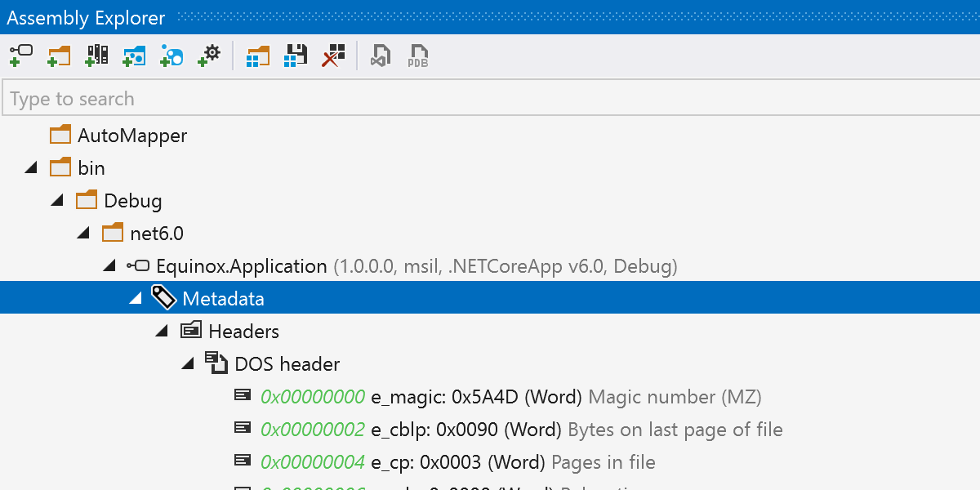Image resolution: width=980 pixels, height=490 pixels.
Task: Click the Open assembly toolbar icon
Action: click(x=20, y=56)
